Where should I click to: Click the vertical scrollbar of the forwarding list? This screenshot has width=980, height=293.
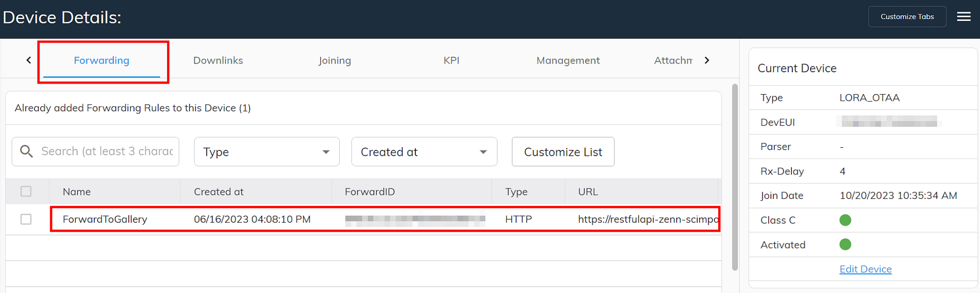click(735, 177)
